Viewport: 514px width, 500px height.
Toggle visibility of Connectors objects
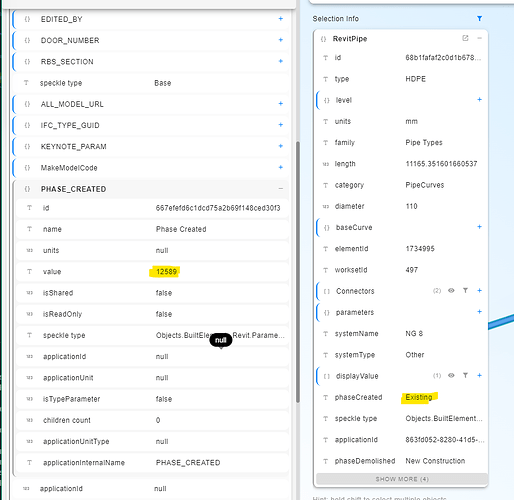(x=451, y=291)
